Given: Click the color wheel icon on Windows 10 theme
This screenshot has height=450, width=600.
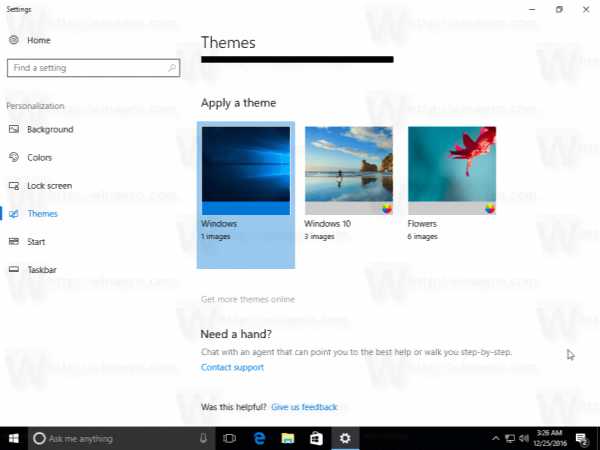Looking at the screenshot, I should pyautogui.click(x=386, y=209).
